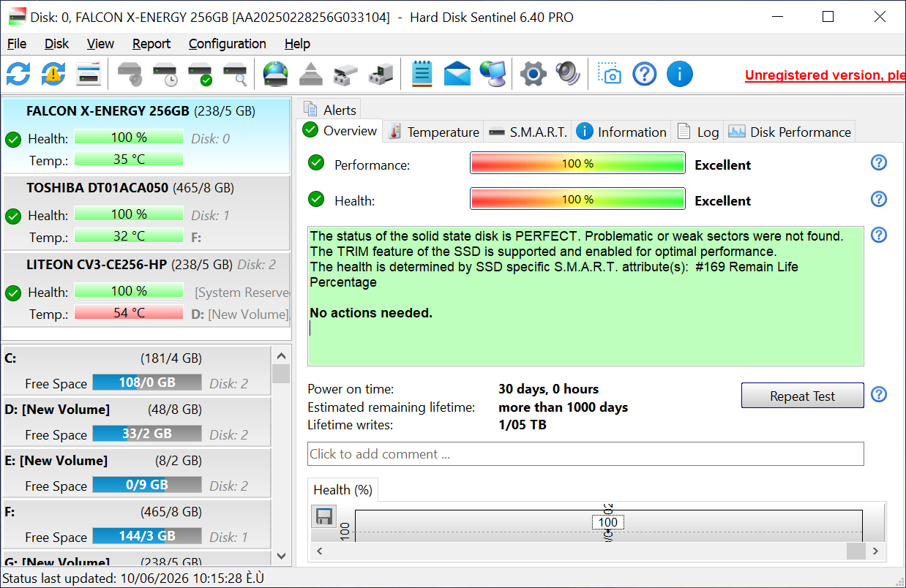906x588 pixels.
Task: Click the screenshot camera toolbar icon
Action: (x=609, y=74)
